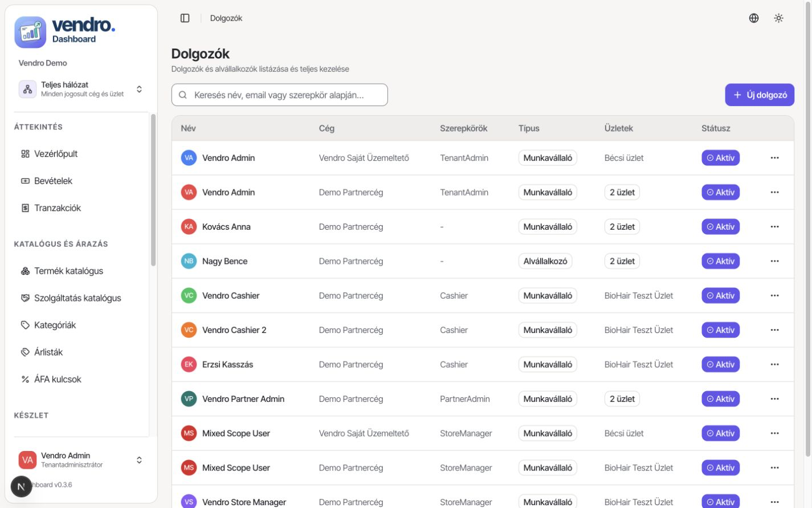Click the Új dolgozó button
This screenshot has width=812, height=508.
(x=760, y=95)
